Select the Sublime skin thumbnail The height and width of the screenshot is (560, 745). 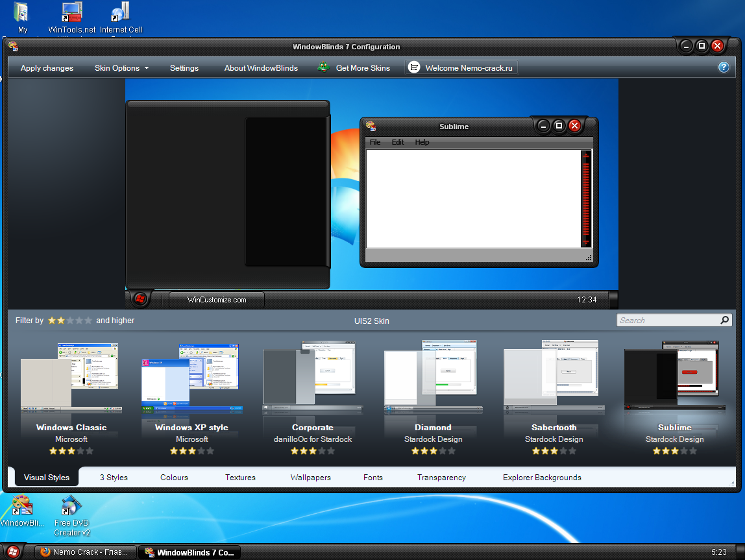pos(675,376)
